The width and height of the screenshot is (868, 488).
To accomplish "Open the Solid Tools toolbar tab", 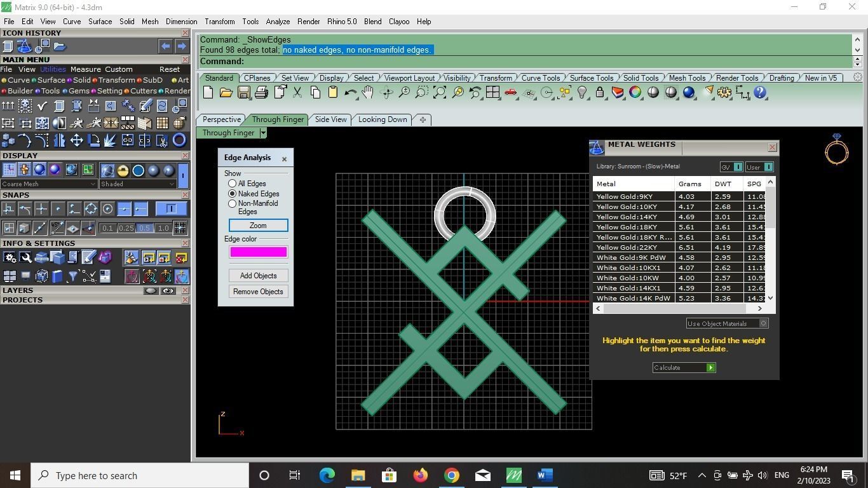I will coord(641,78).
